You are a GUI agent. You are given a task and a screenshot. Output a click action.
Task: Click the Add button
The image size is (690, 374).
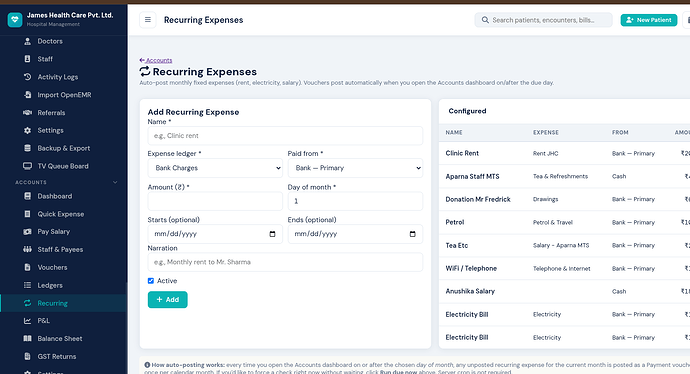(168, 300)
